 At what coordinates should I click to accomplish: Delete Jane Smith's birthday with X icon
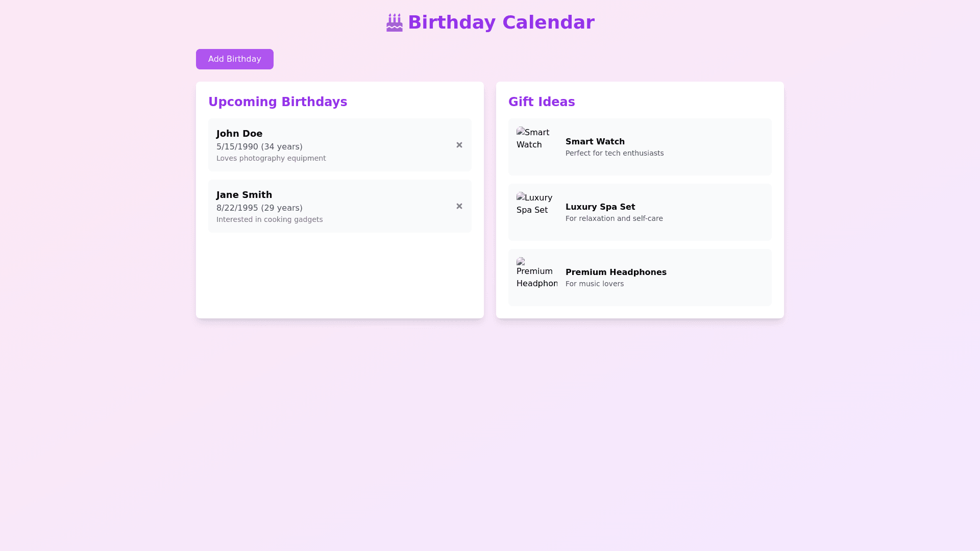(x=459, y=206)
